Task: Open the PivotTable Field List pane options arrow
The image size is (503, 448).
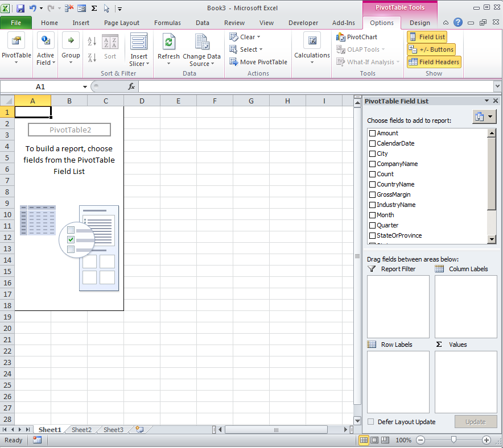Action: pos(486,101)
